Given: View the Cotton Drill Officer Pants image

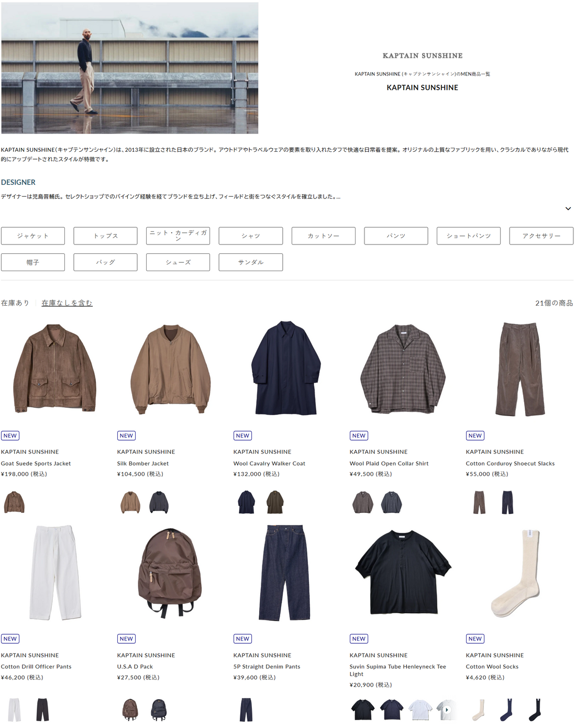Looking at the screenshot, I should tap(55, 573).
